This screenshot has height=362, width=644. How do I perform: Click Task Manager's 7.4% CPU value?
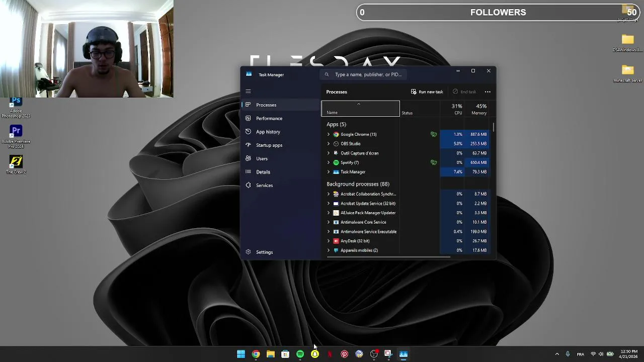[457, 172]
